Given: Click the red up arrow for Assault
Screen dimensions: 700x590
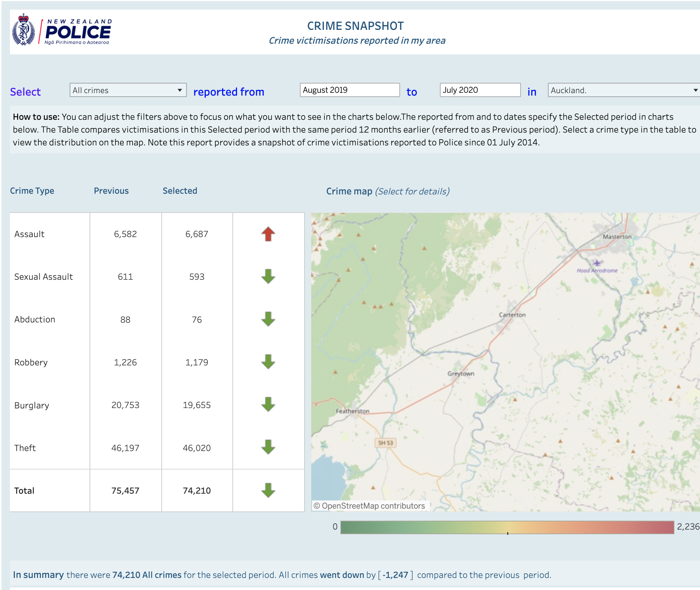Looking at the screenshot, I should point(268,234).
